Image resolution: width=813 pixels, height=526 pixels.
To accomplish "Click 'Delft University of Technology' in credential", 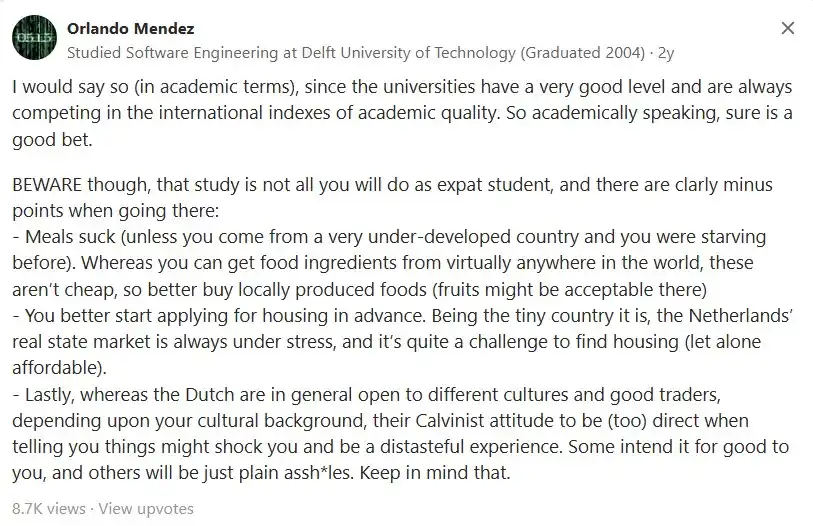I will click(409, 53).
